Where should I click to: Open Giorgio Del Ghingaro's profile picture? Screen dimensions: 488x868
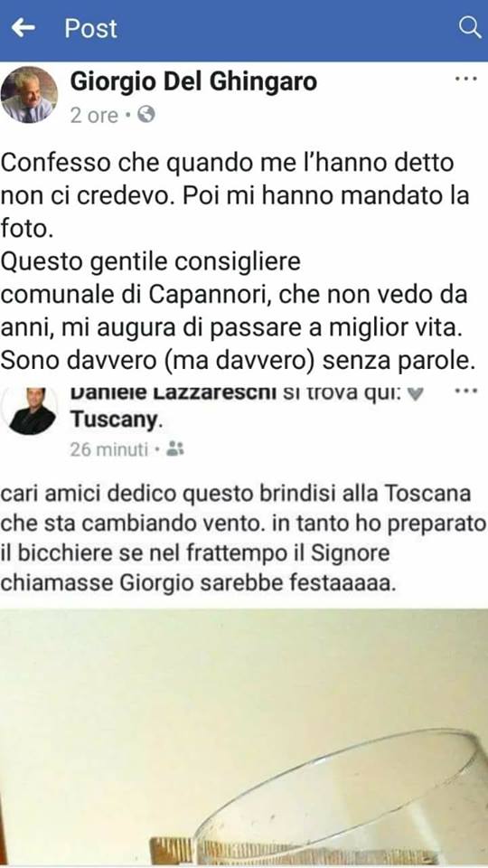coord(29,95)
